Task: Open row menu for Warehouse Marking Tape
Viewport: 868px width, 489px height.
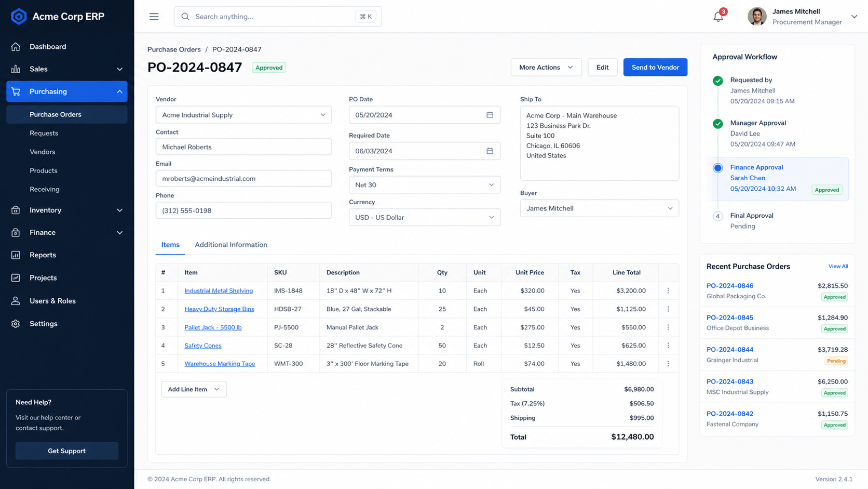Action: 668,364
